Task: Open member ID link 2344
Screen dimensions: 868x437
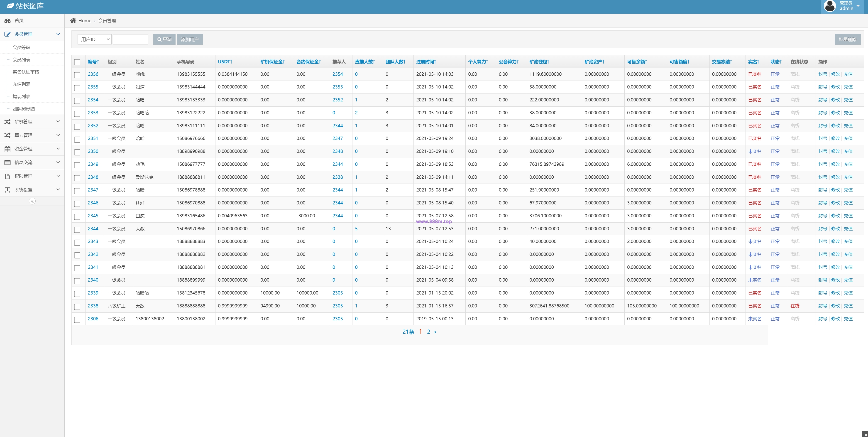Action: [93, 229]
